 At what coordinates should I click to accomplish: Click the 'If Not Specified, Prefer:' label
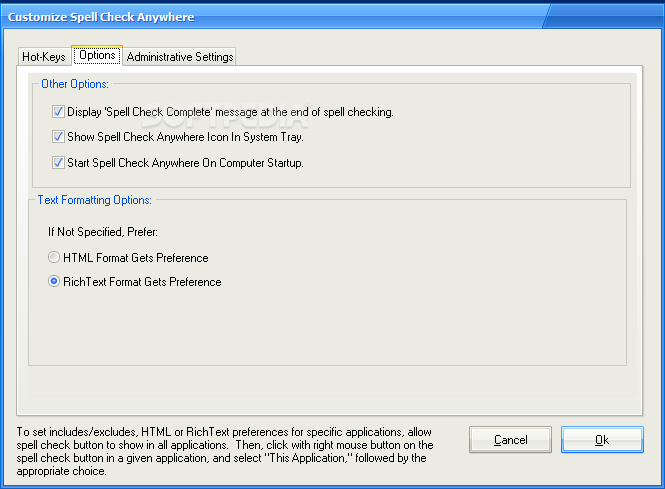tap(103, 232)
